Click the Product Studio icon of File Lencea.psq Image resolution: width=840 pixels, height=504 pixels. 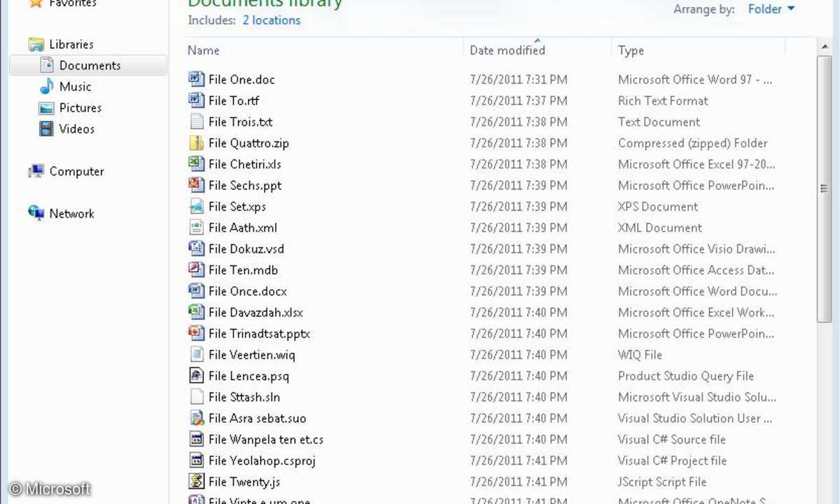(x=197, y=375)
